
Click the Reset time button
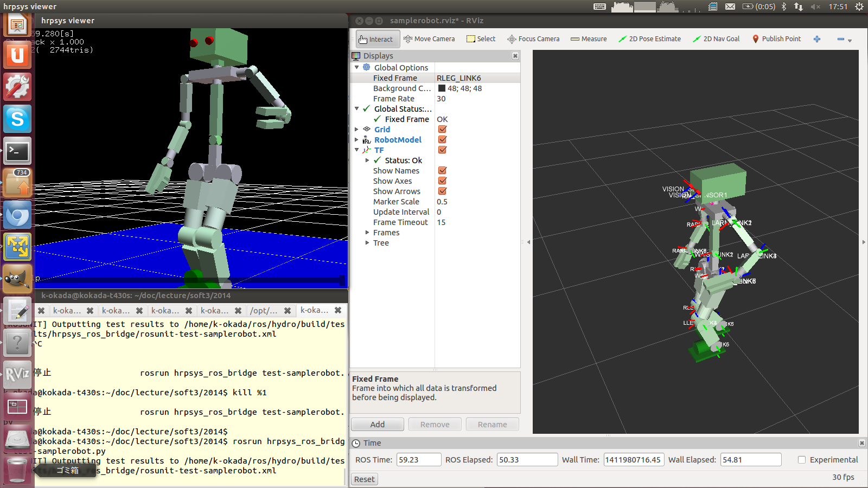(365, 479)
